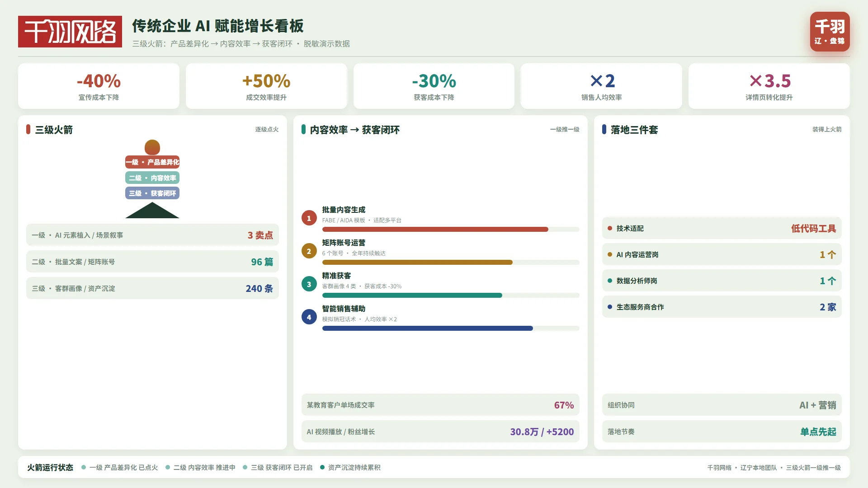Select the 技术适配 row
The image size is (868, 488).
pyautogui.click(x=722, y=228)
